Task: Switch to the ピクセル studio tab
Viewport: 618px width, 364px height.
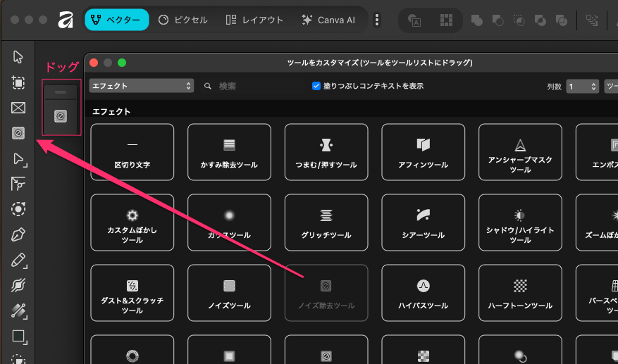Action: [183, 20]
